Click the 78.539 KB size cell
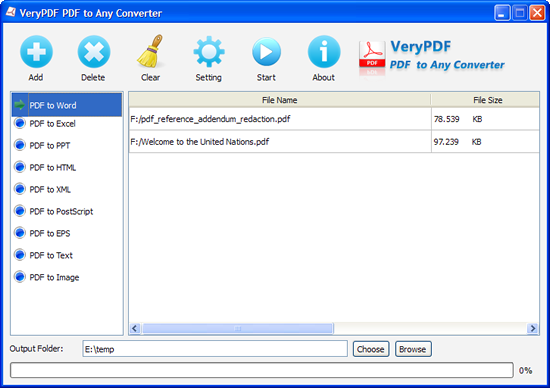 (x=485, y=119)
